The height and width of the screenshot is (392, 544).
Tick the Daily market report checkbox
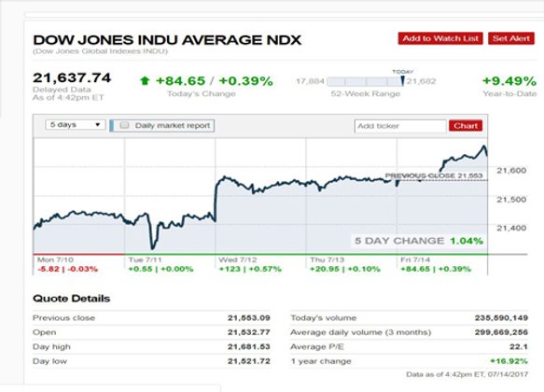point(124,125)
